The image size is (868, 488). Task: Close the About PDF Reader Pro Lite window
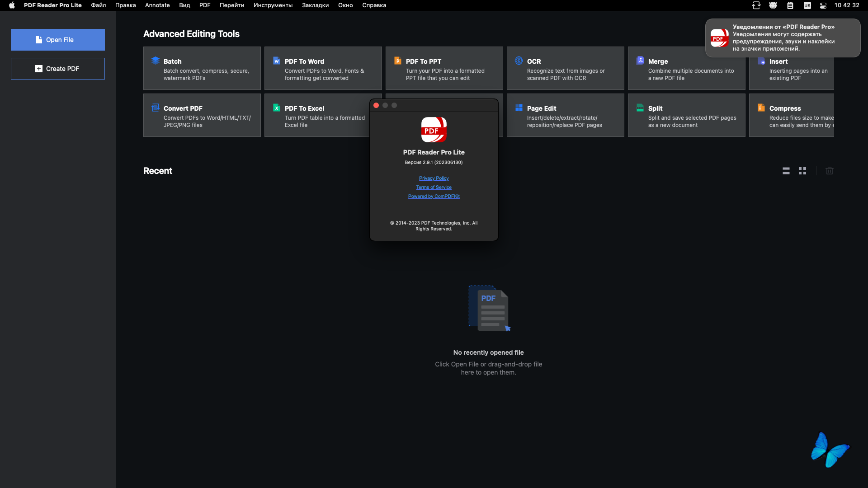click(376, 105)
